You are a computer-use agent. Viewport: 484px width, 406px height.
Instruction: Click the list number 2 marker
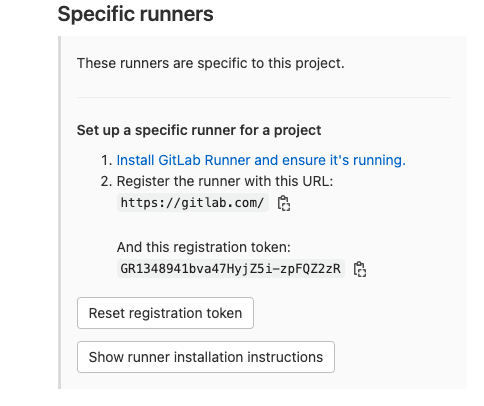tap(106, 182)
